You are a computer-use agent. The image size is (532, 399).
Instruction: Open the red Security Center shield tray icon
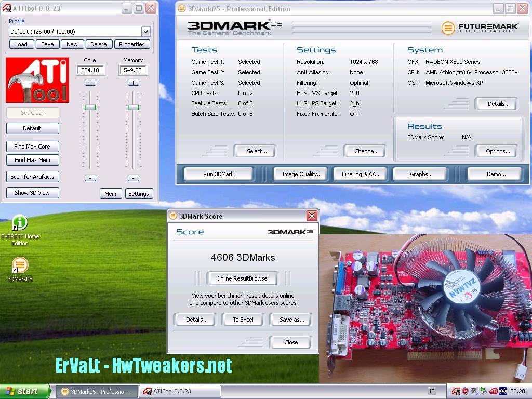coord(465,391)
